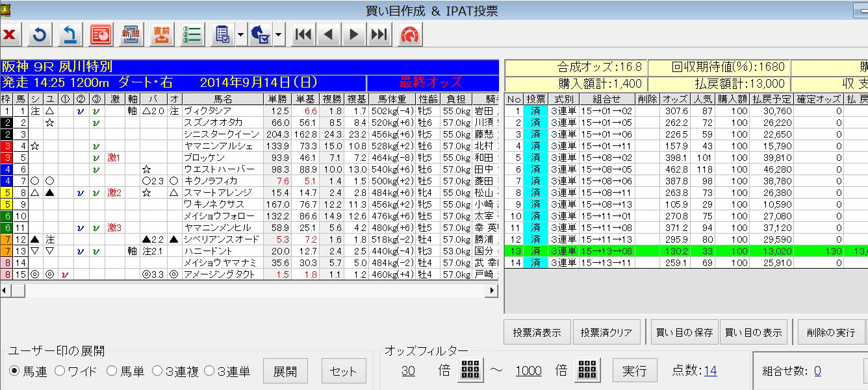This screenshot has width=868, height=390.
Task: Select horse name ヴィクタシア
Action: click(207, 111)
